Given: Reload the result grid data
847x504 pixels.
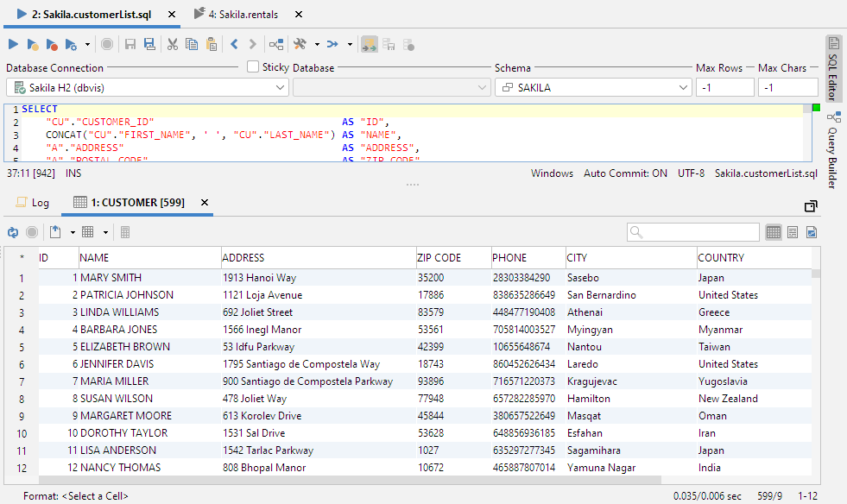Looking at the screenshot, I should pos(13,232).
